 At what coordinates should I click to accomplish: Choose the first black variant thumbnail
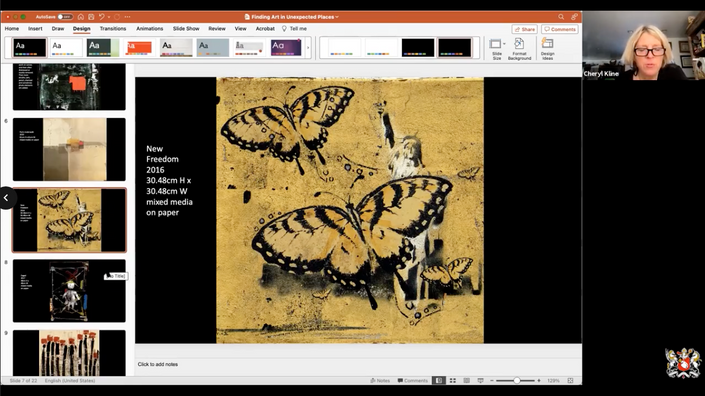point(418,47)
